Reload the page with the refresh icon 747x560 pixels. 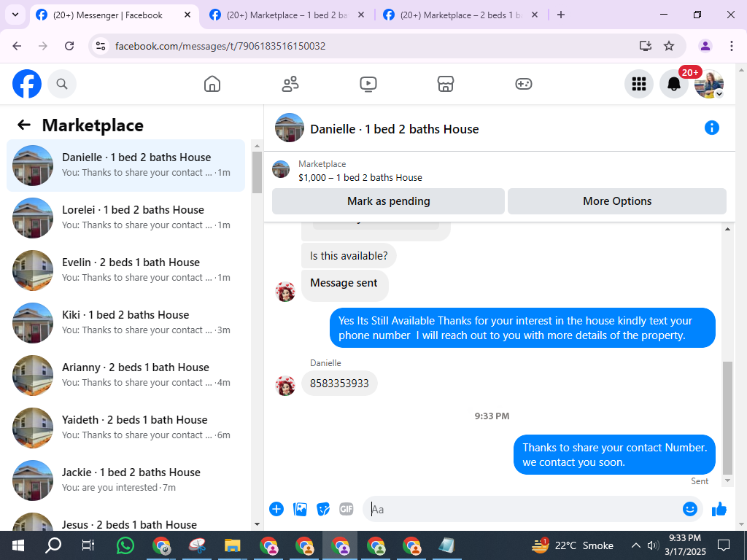69,46
